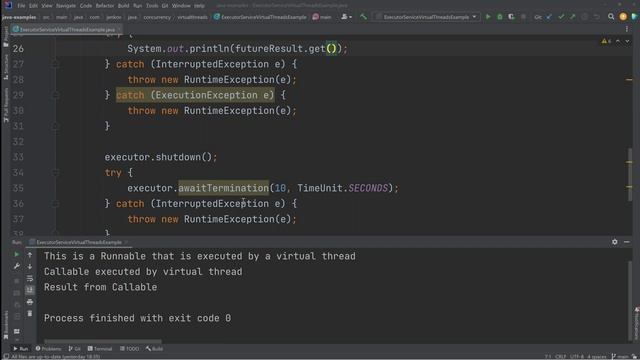Clear console with the trash icon
The width and height of the screenshot is (640, 360).
point(30,313)
